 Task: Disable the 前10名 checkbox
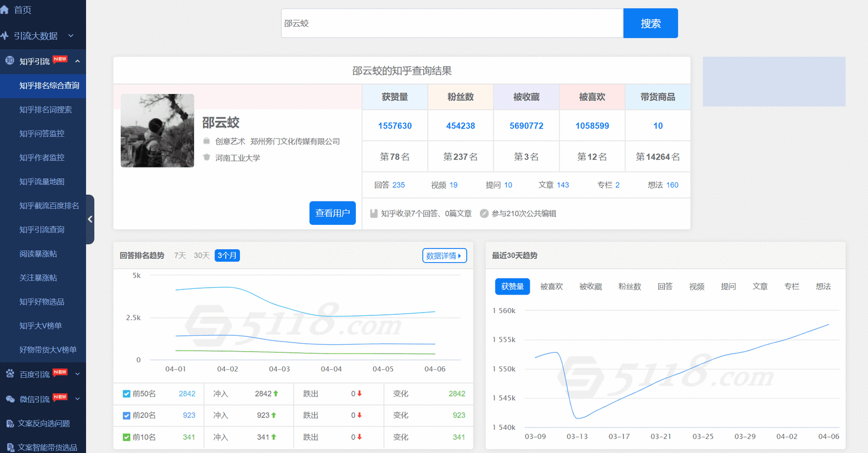[127, 437]
